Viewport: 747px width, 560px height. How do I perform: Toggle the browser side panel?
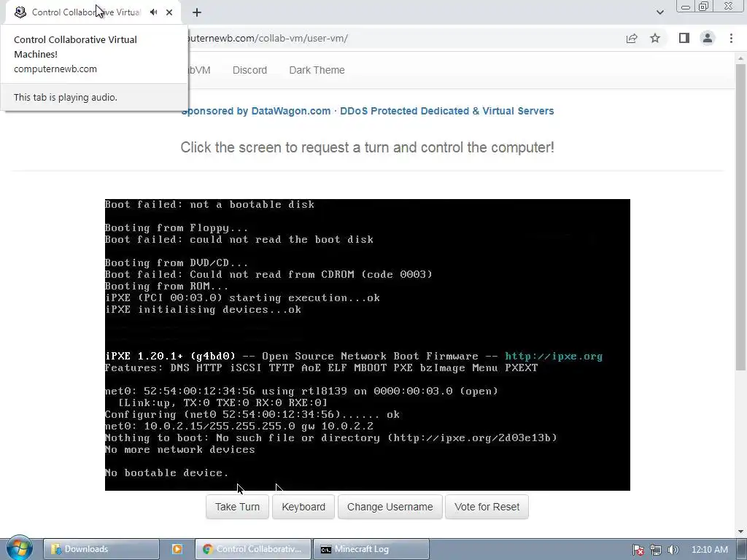pyautogui.click(x=684, y=38)
